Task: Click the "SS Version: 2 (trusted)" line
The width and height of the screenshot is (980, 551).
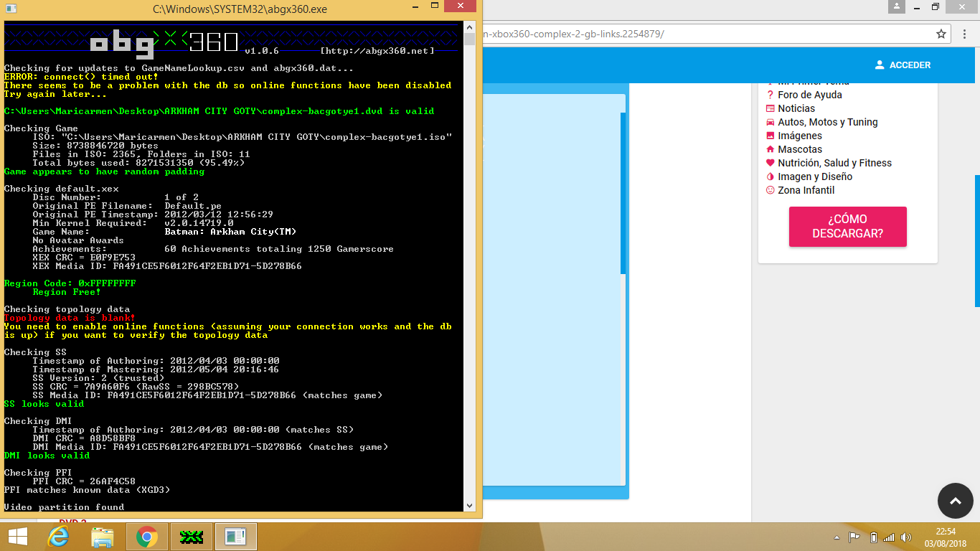Action: (x=98, y=378)
